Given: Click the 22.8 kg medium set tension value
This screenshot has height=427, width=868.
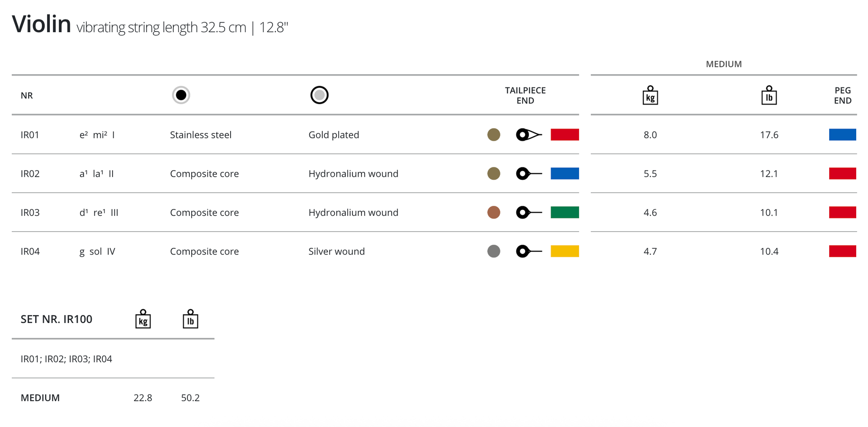Looking at the screenshot, I should tap(143, 398).
